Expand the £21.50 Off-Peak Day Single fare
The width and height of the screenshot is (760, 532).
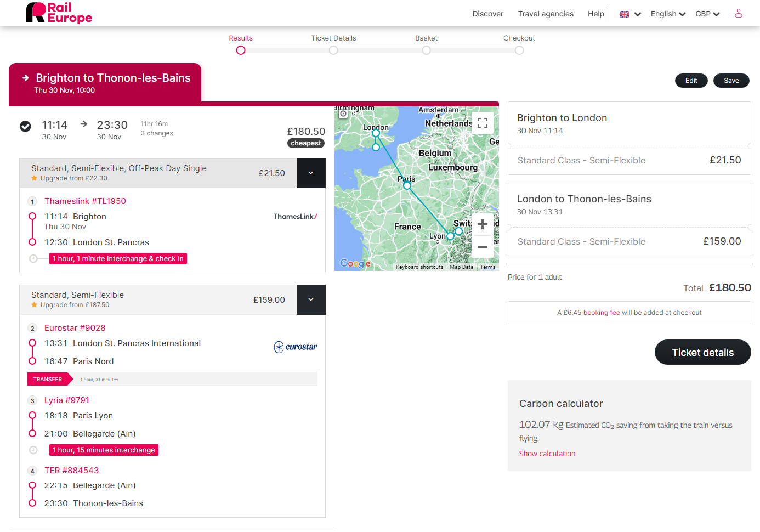[311, 173]
